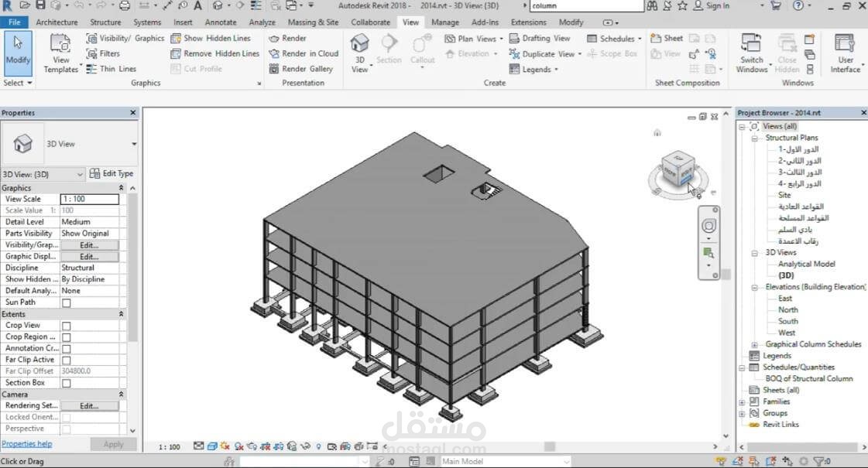Create a Section view

[x=389, y=50]
